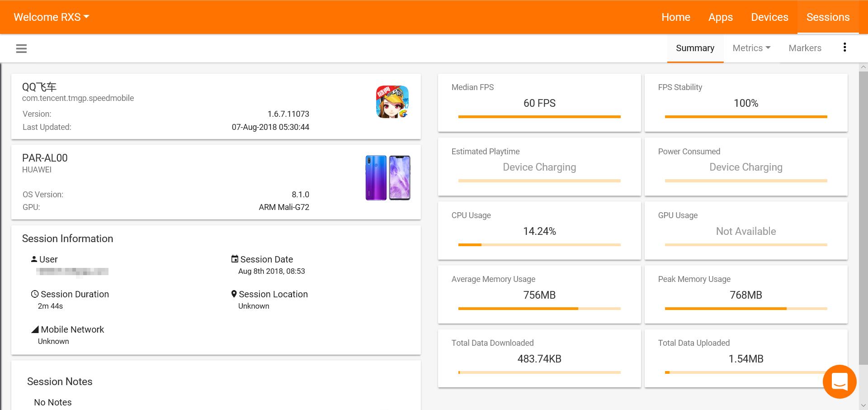Click the Total Data Uploaded label

tap(694, 343)
